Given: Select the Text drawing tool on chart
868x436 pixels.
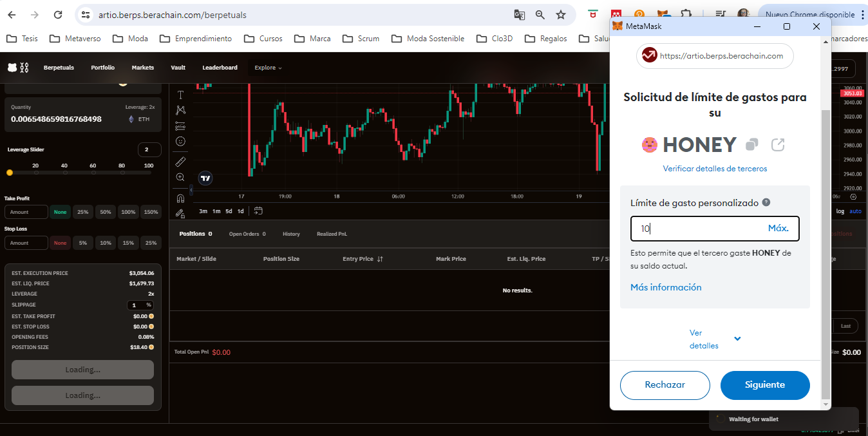Looking at the screenshot, I should tap(180, 95).
